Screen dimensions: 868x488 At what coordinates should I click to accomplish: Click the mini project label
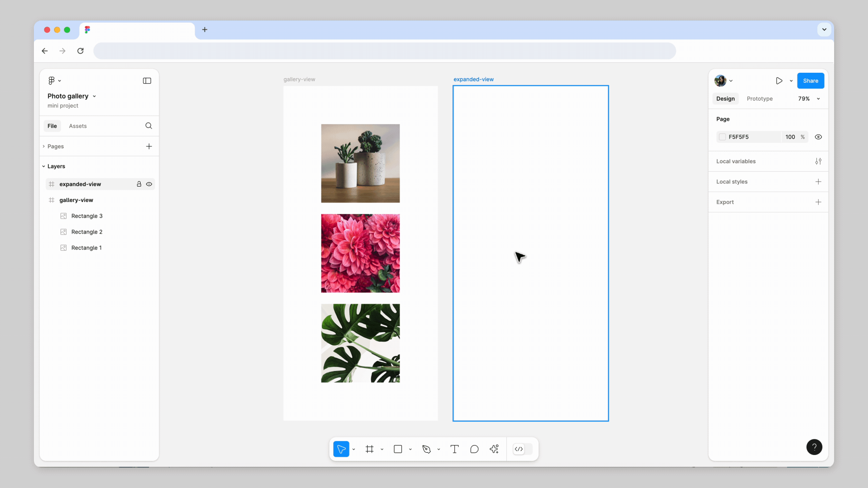click(63, 105)
